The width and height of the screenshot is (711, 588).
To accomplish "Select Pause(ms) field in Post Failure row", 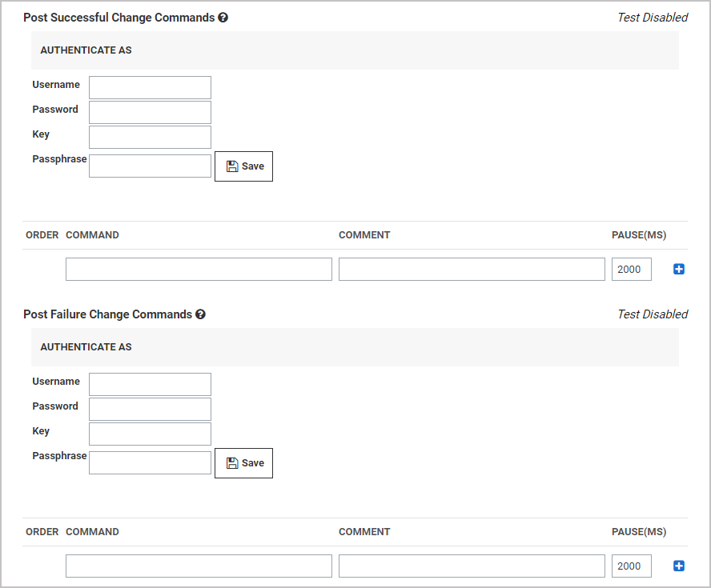I will click(631, 566).
